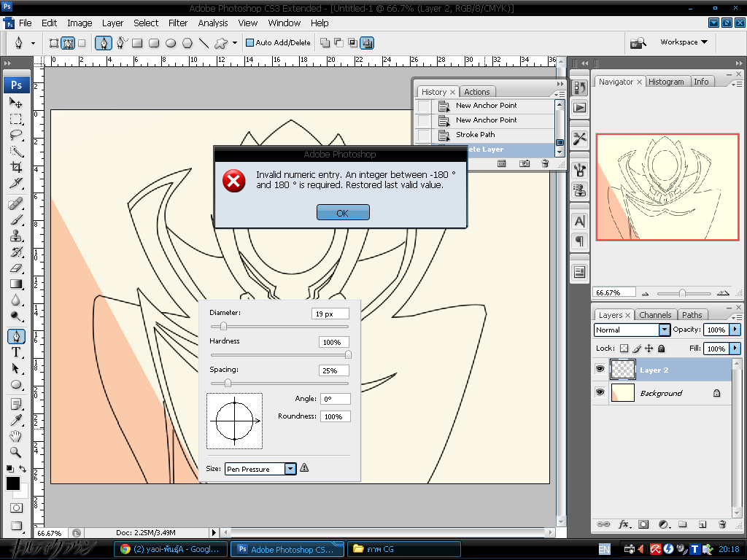The height and width of the screenshot is (560, 747).
Task: Open the Layers panel options menu
Action: pyautogui.click(x=737, y=316)
